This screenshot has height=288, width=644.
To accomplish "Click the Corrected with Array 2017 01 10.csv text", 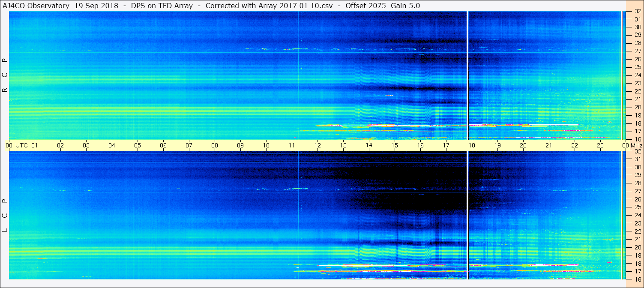I will click(269, 6).
